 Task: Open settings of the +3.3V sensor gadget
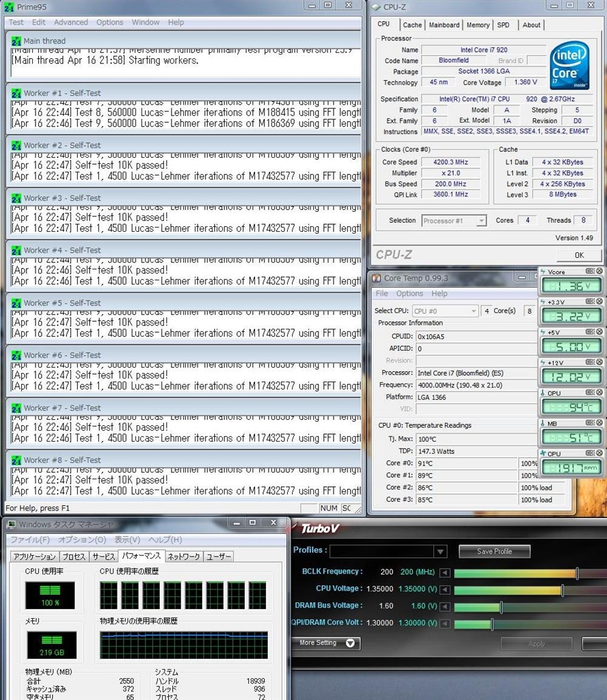point(590,301)
